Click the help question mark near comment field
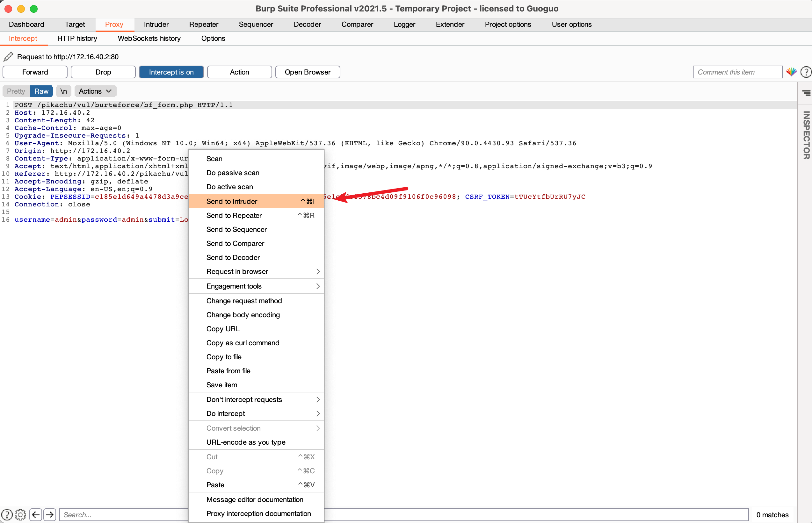Image resolution: width=812 pixels, height=523 pixels. [806, 72]
